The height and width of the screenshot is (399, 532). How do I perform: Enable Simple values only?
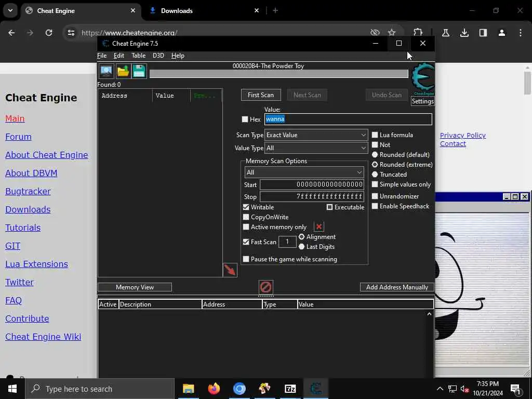(375, 184)
